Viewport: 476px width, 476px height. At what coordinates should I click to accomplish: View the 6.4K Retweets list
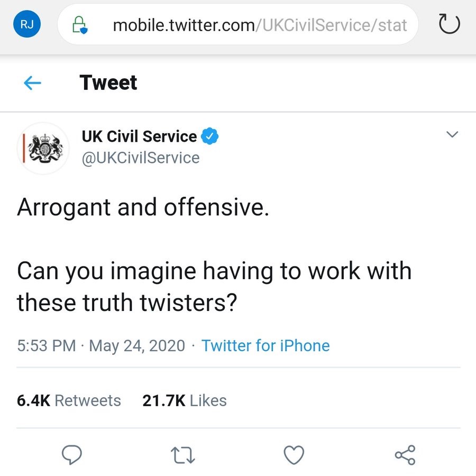pos(69,400)
